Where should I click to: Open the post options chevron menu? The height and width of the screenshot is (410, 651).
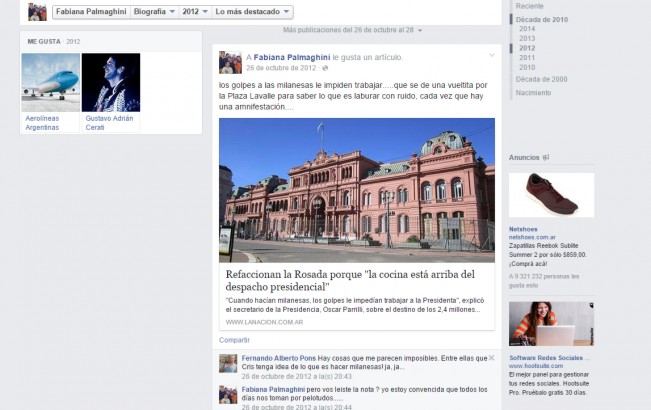pyautogui.click(x=491, y=55)
